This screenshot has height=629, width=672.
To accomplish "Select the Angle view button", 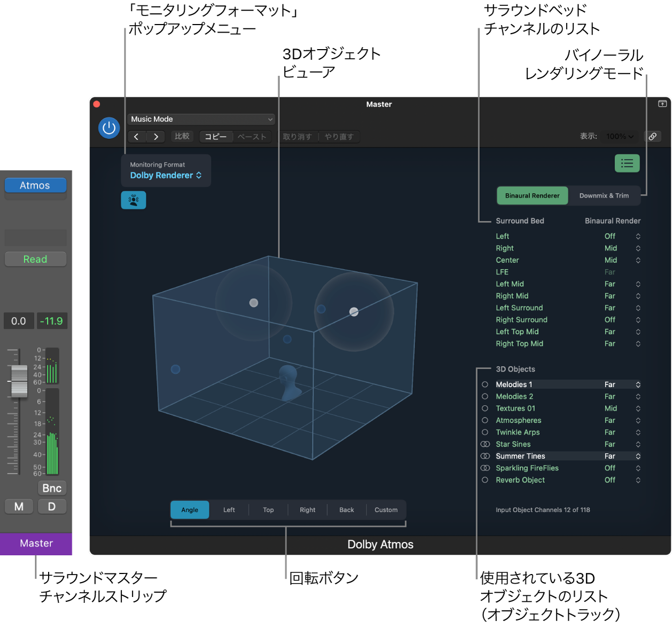I will click(190, 510).
